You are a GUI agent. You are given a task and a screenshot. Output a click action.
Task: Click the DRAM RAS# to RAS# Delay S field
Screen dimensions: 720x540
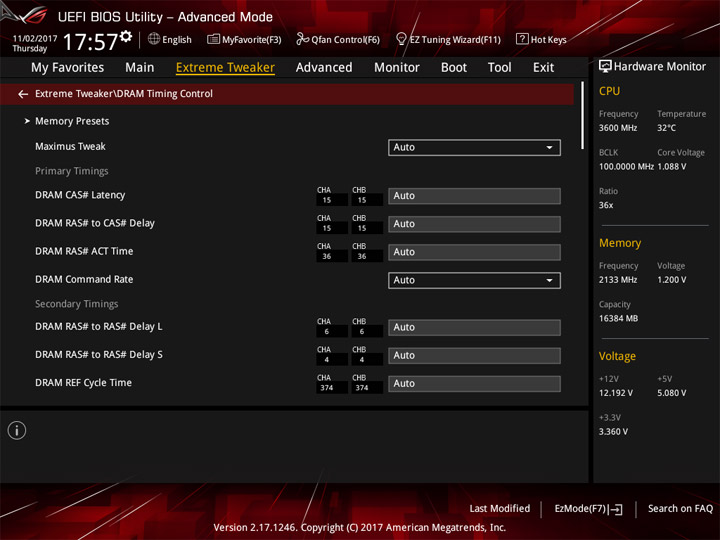coord(474,355)
